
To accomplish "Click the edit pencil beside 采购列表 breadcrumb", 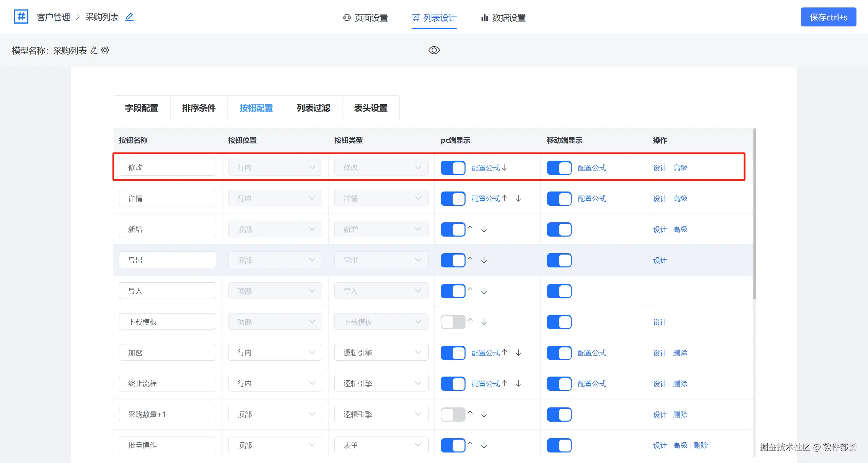I will [129, 17].
